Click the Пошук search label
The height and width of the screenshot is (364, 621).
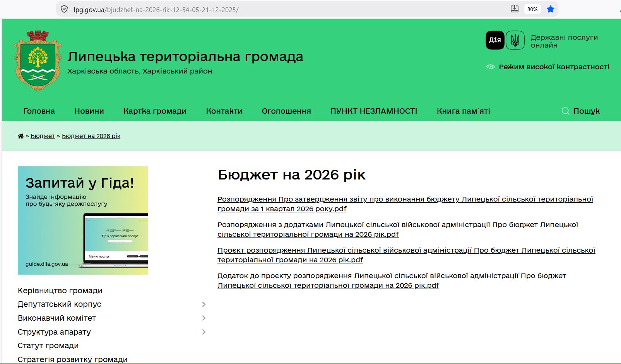[x=586, y=111]
